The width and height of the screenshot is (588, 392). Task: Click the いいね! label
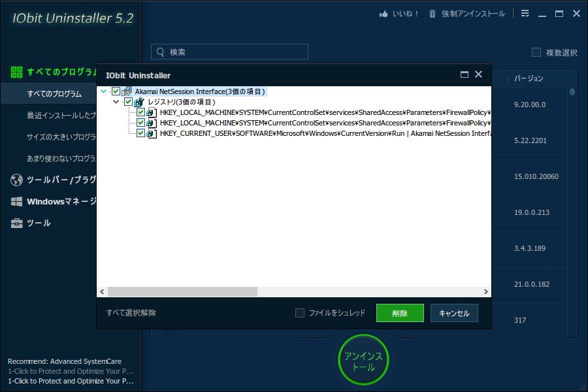(405, 14)
